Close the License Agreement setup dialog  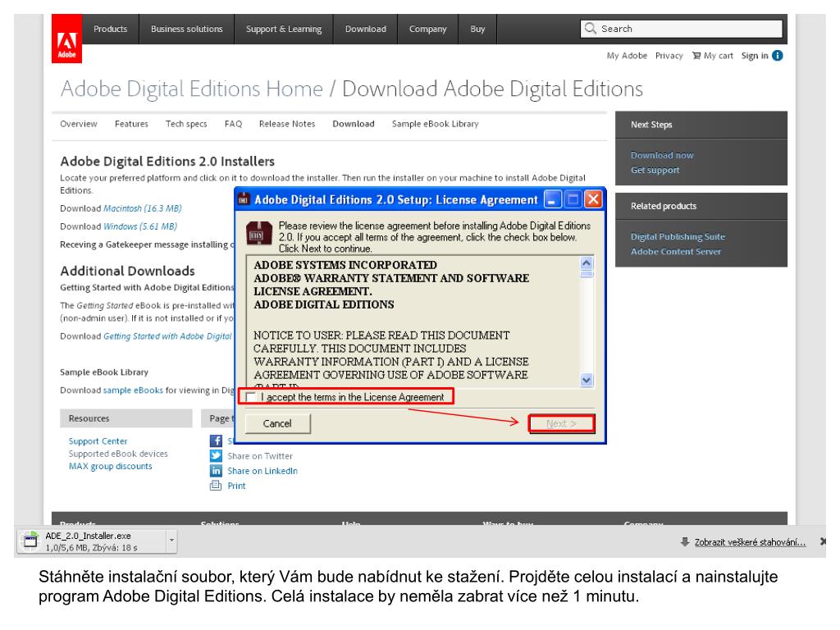593,200
